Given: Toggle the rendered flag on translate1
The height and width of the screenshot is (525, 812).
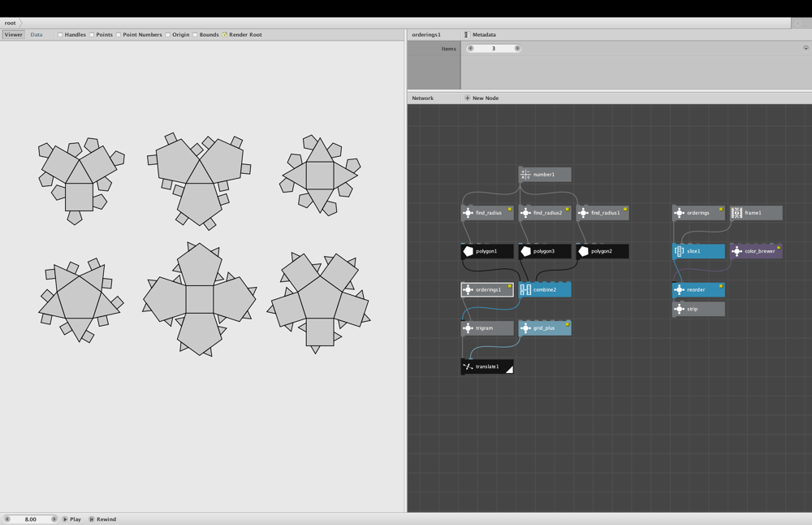Looking at the screenshot, I should pyautogui.click(x=510, y=370).
